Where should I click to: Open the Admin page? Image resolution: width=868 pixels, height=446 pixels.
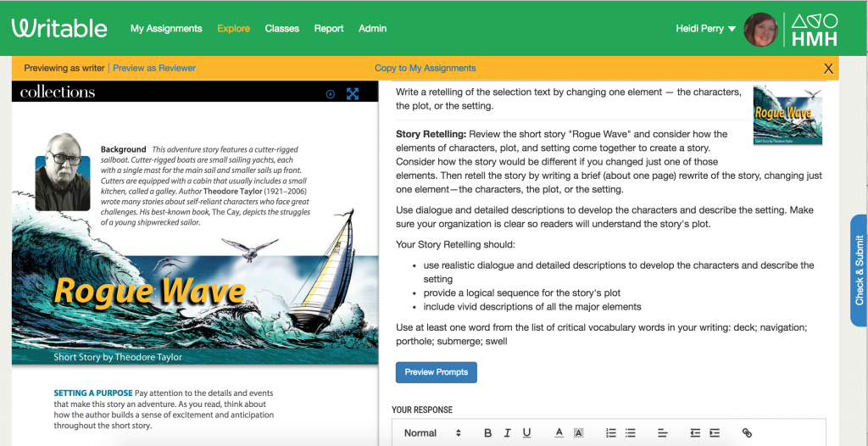click(373, 29)
